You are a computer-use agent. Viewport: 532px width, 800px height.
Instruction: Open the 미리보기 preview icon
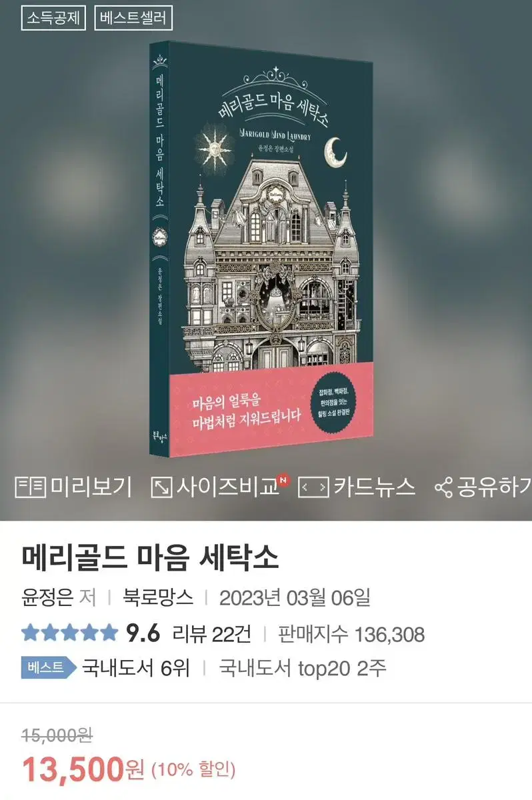click(x=31, y=487)
